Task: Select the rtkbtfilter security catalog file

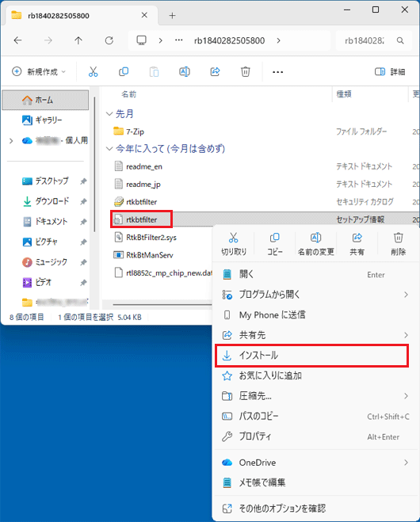Action: coord(136,202)
